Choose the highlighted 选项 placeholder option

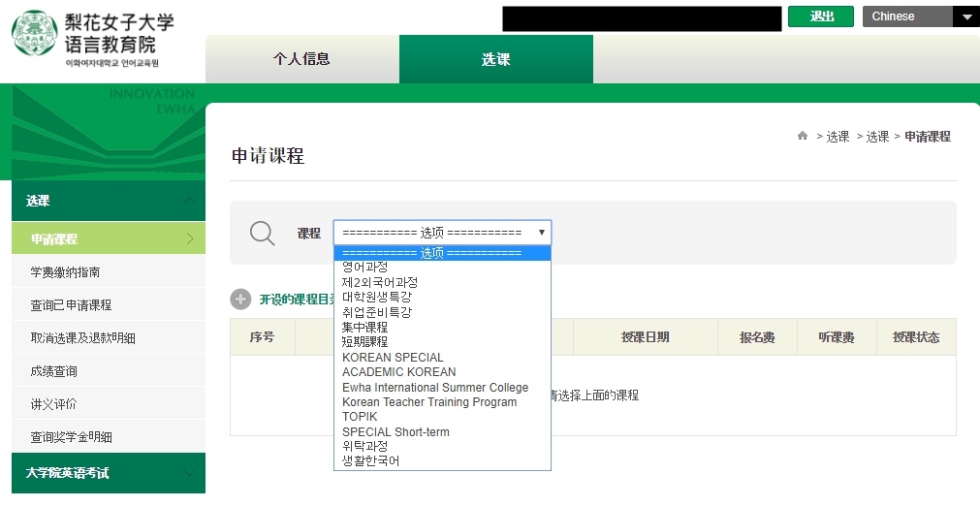tap(442, 253)
